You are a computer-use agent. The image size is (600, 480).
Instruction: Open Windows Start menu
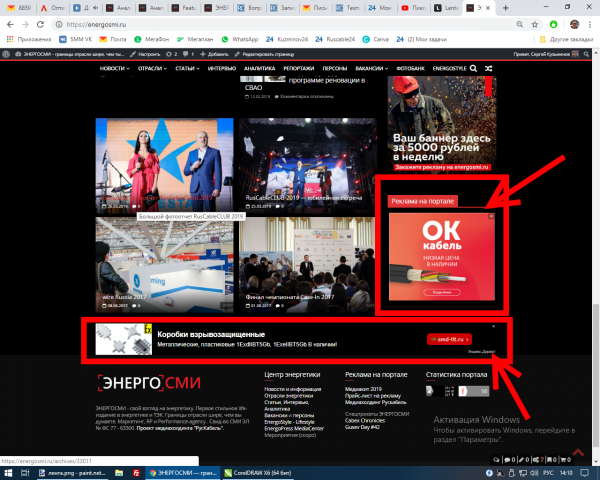point(8,473)
